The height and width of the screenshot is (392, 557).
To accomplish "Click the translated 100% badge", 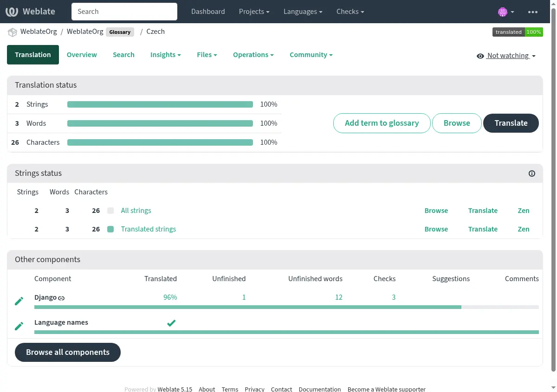I will (x=518, y=32).
